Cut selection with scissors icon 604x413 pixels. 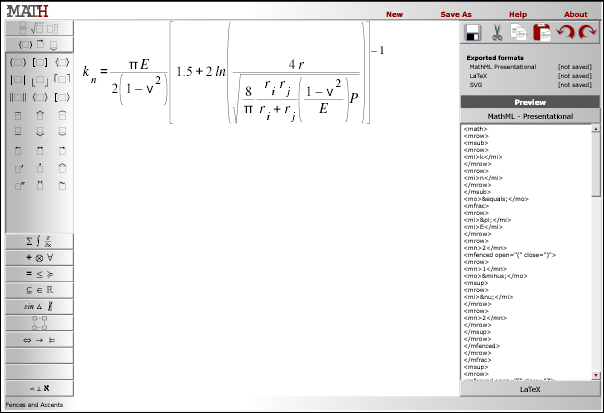(x=497, y=32)
